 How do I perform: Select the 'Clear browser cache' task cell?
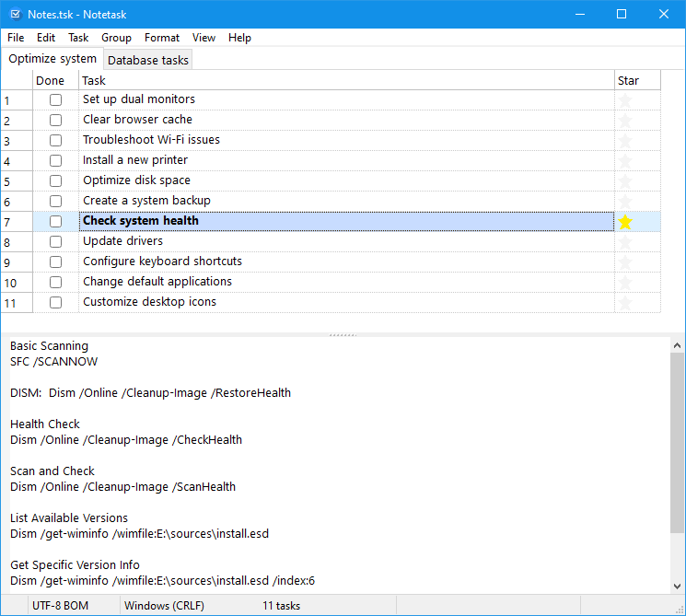(x=346, y=120)
